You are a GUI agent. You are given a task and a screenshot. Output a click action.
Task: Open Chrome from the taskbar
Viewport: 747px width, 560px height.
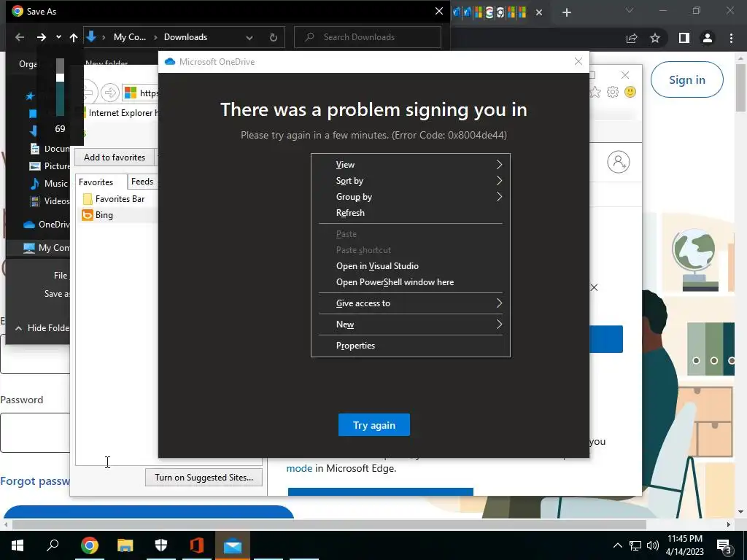[x=89, y=545]
